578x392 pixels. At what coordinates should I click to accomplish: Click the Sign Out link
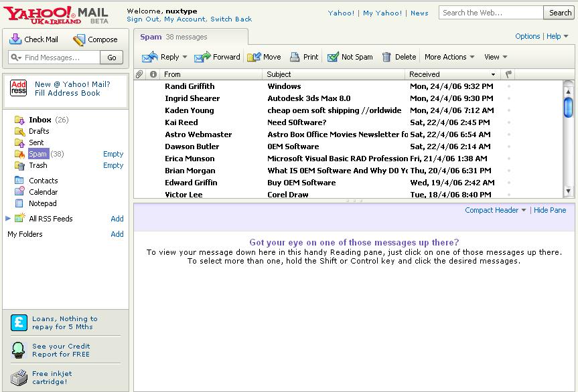[143, 19]
